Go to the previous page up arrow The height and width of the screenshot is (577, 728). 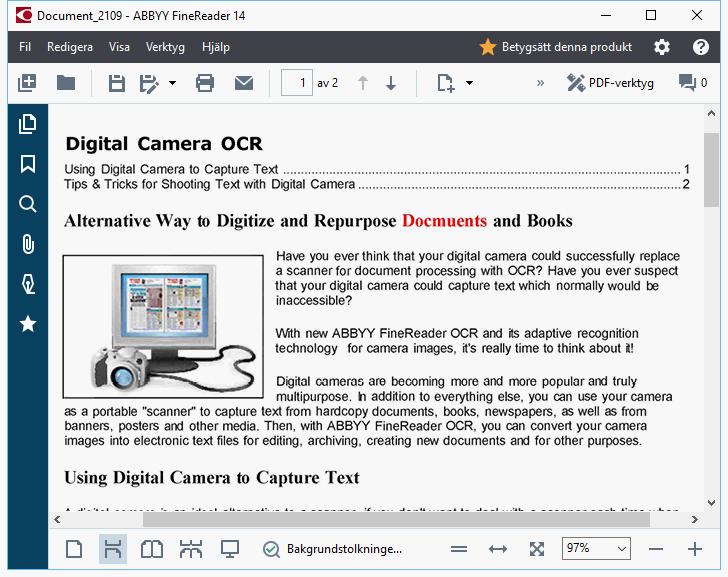(x=363, y=83)
